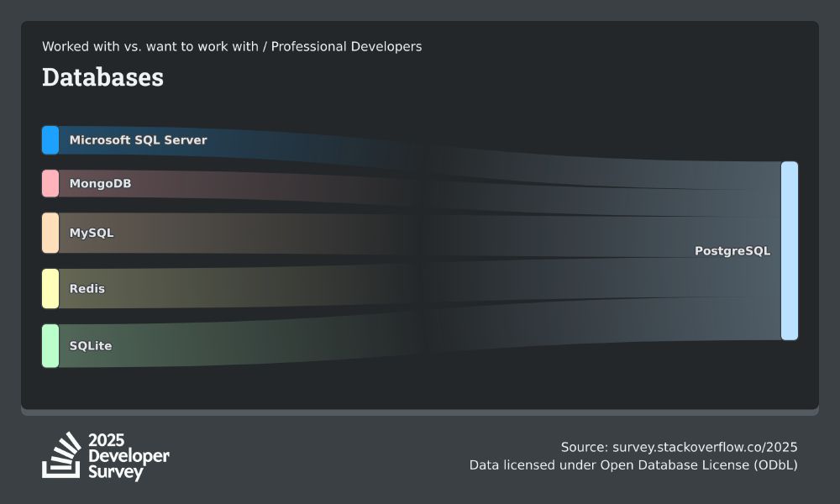
Task: Click the PostgreSQL light blue target node
Action: (x=790, y=250)
